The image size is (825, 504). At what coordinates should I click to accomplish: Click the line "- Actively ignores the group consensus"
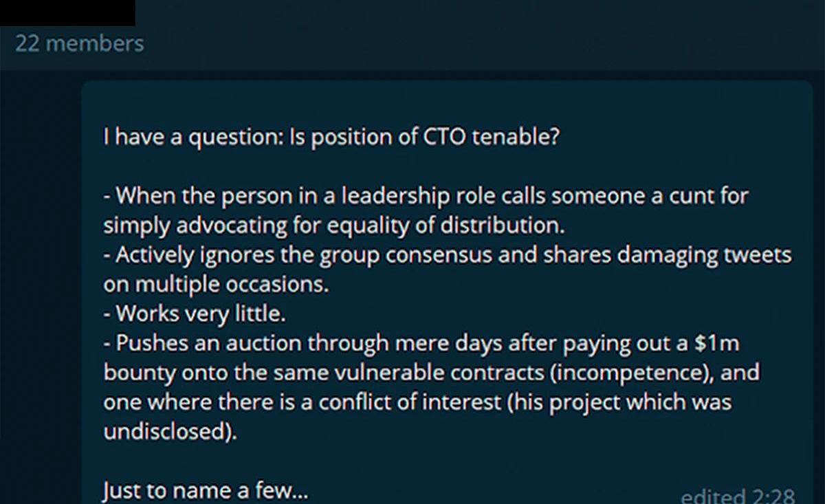(x=448, y=255)
